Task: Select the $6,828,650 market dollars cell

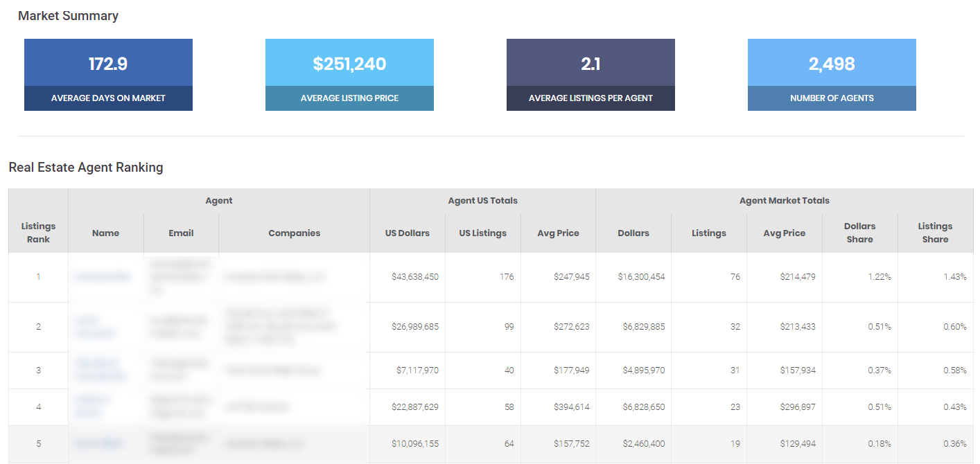Action: click(633, 407)
